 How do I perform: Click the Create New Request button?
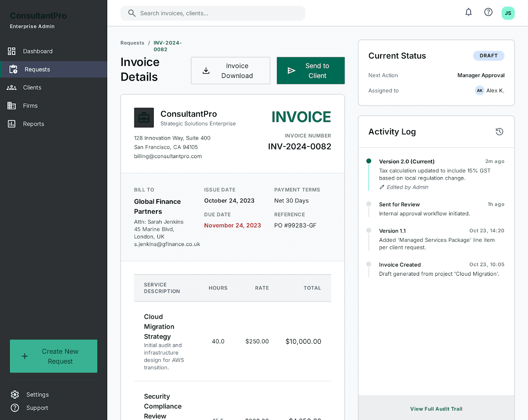tap(53, 356)
